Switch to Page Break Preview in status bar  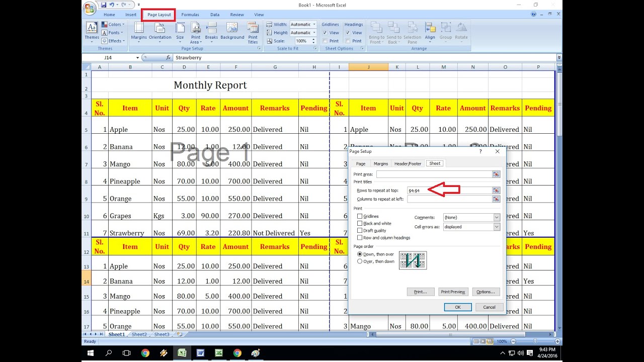489,341
